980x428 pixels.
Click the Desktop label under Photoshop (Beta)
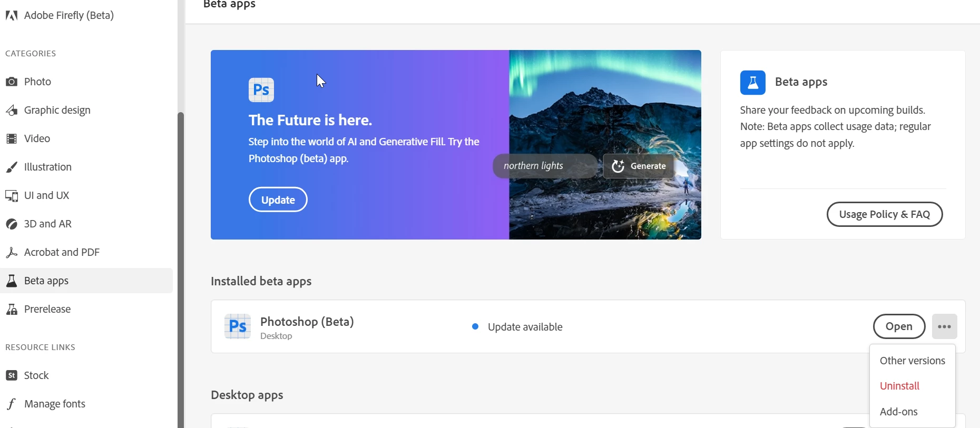tap(276, 336)
